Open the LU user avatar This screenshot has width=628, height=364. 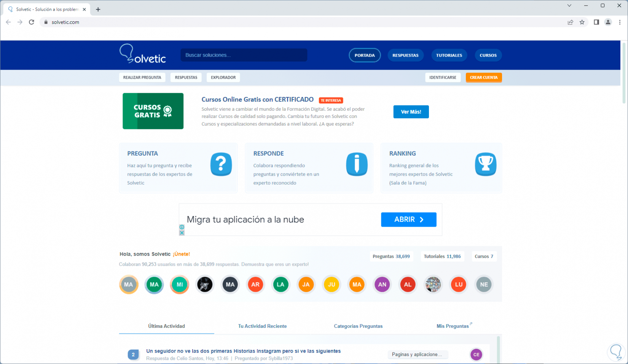pos(459,285)
